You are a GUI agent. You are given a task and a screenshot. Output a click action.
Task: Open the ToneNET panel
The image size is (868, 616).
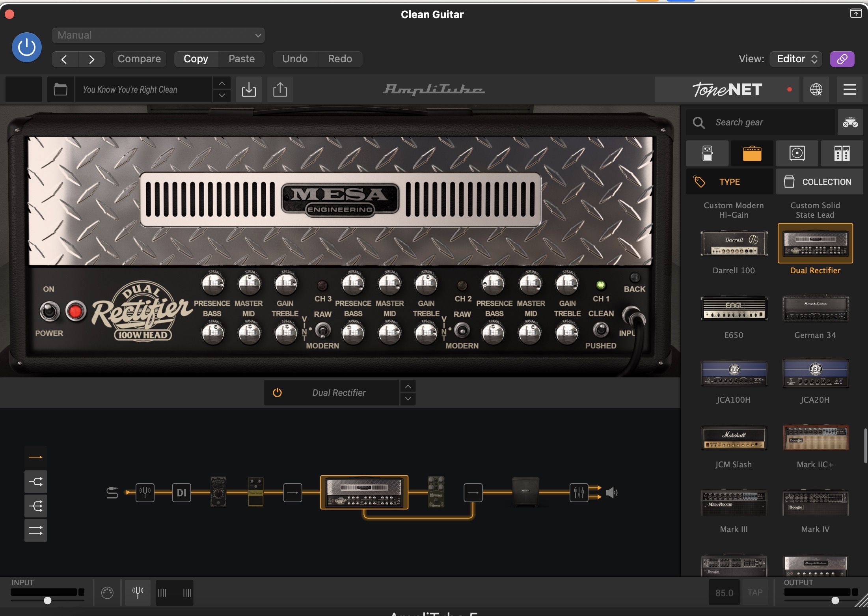pyautogui.click(x=727, y=90)
